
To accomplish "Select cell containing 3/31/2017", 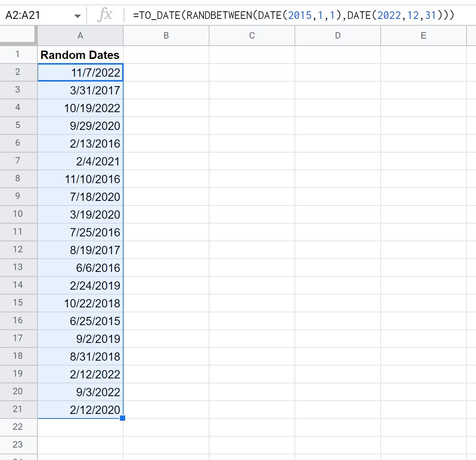I will pos(80,90).
